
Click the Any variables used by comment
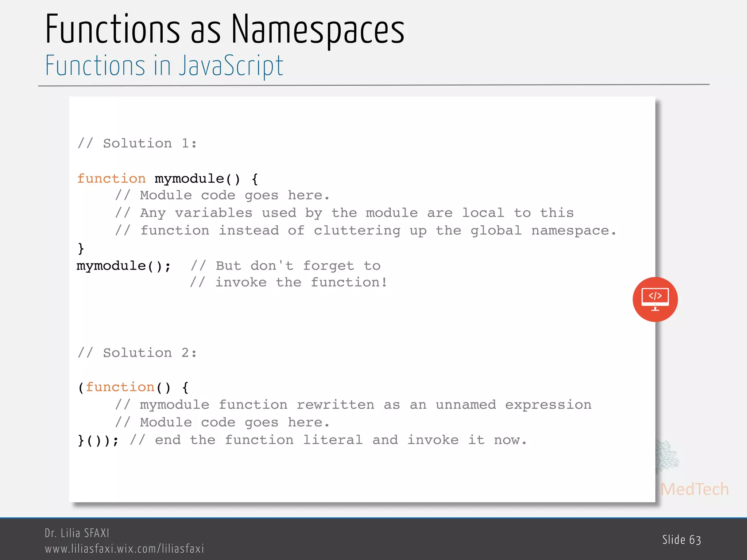(x=344, y=213)
